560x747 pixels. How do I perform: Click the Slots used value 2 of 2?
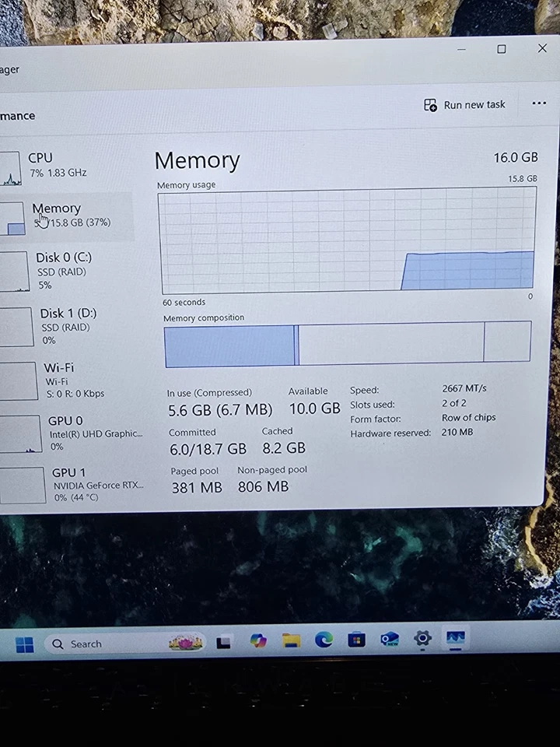pos(453,403)
